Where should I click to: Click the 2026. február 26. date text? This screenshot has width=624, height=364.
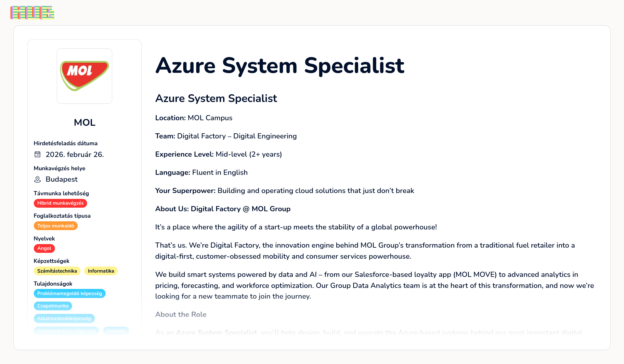[x=75, y=154]
